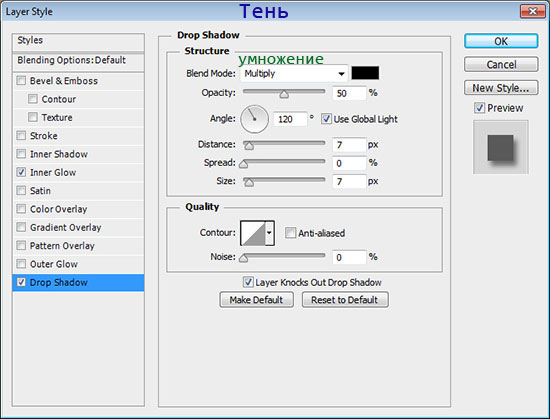The height and width of the screenshot is (419, 550).
Task: Click the contour curve thumbnail
Action: point(253,233)
